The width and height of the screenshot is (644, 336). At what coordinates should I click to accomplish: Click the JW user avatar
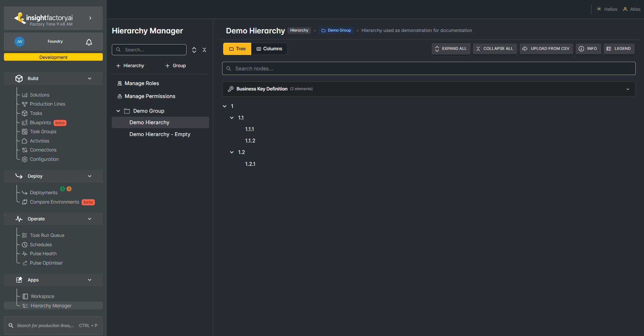point(19,42)
